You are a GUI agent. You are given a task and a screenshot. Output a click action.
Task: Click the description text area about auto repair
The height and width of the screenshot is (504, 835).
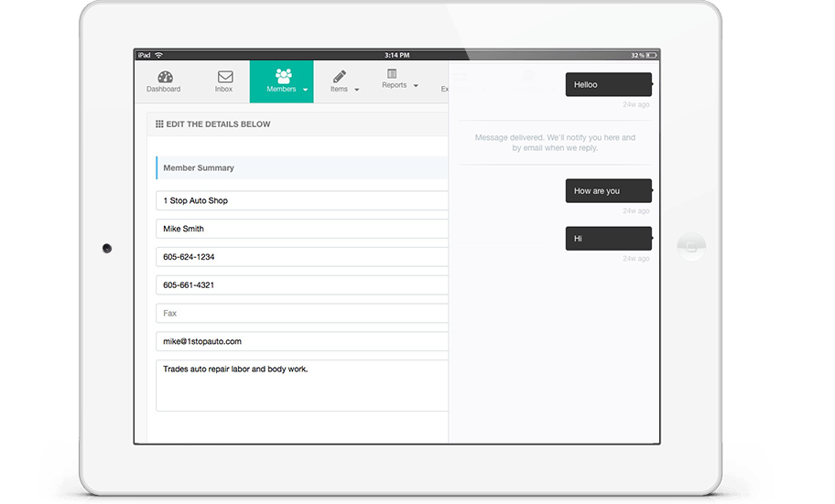coord(302,385)
